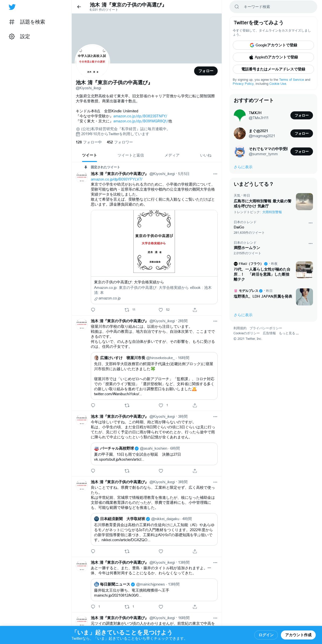Switch to ツイートと返信 tab

point(131,155)
